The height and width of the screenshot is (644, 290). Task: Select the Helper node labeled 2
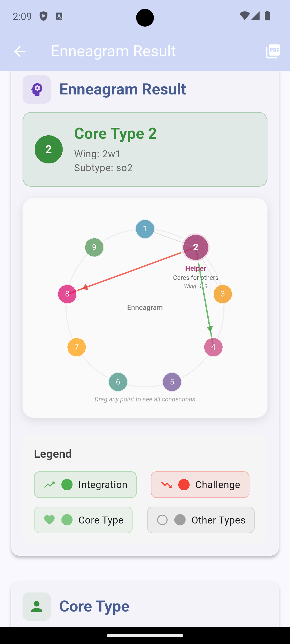click(195, 248)
